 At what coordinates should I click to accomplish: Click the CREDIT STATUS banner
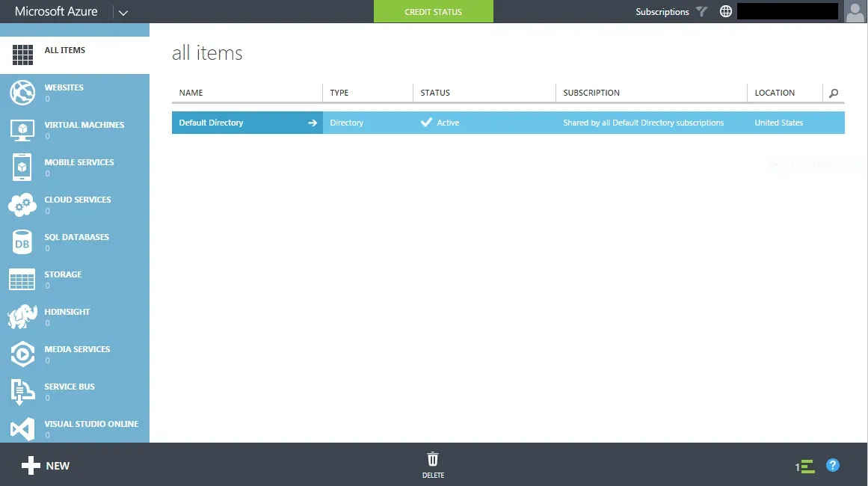(x=433, y=11)
